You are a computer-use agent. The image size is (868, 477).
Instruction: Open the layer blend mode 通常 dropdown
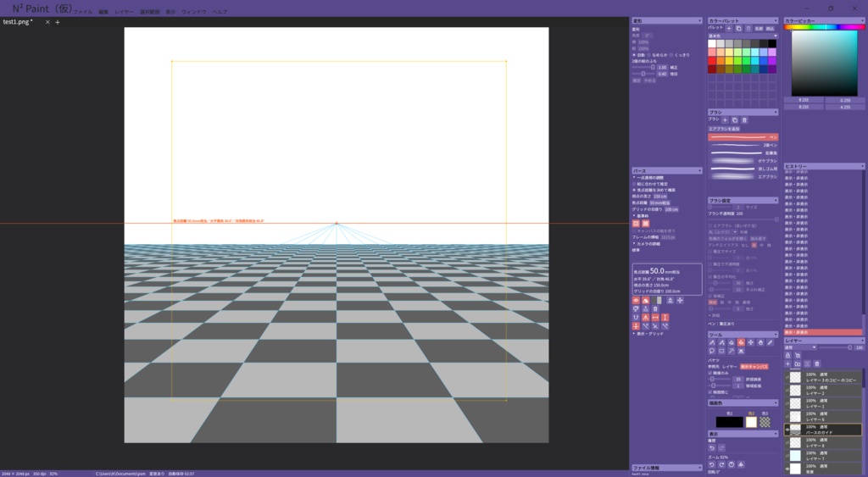click(x=800, y=347)
